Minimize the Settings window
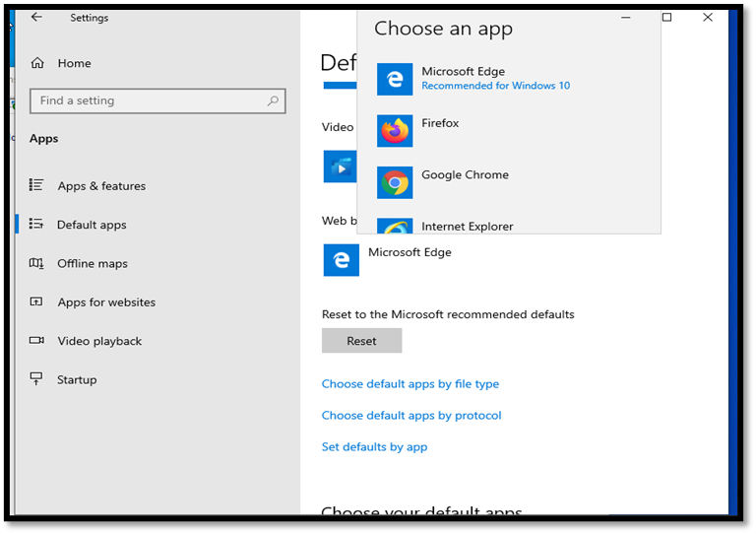This screenshot has width=756, height=534. (626, 18)
